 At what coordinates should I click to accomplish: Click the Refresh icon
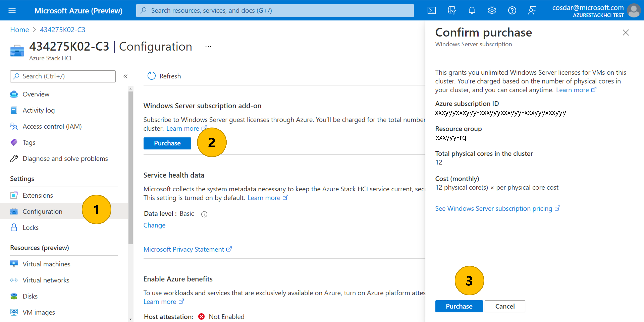(151, 76)
